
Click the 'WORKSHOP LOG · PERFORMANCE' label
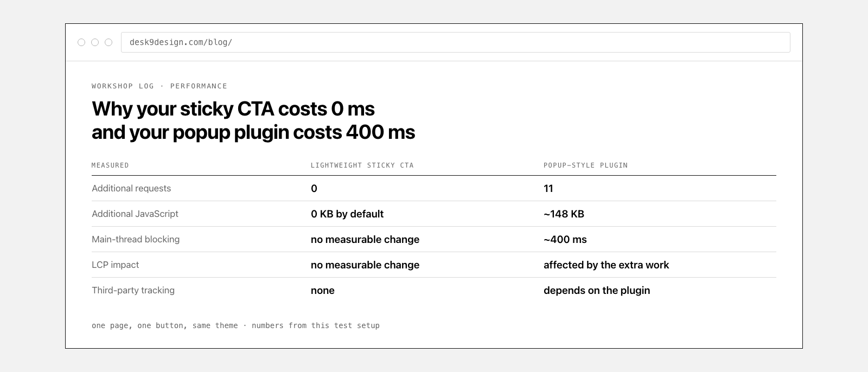tap(159, 86)
